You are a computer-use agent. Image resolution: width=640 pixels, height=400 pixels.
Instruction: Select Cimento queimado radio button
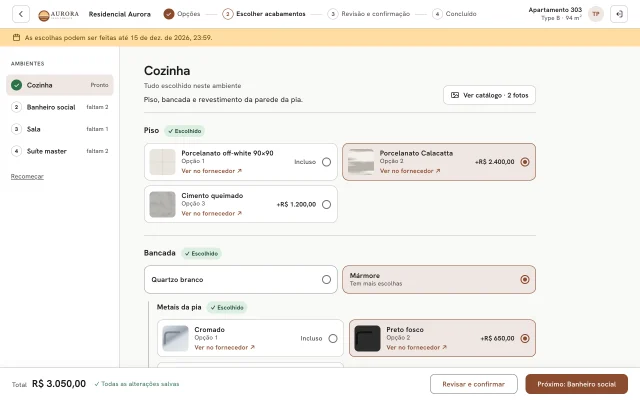[326, 204]
